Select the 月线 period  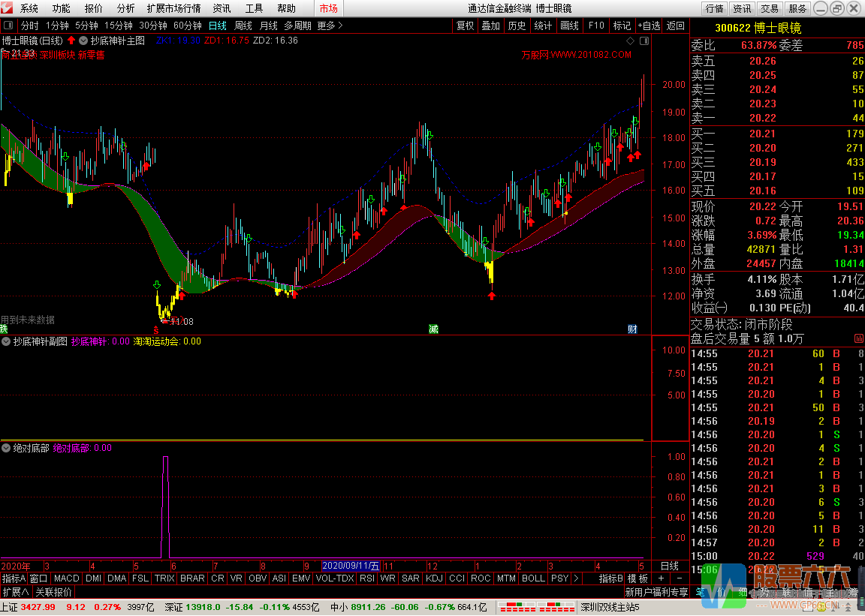pos(269,26)
